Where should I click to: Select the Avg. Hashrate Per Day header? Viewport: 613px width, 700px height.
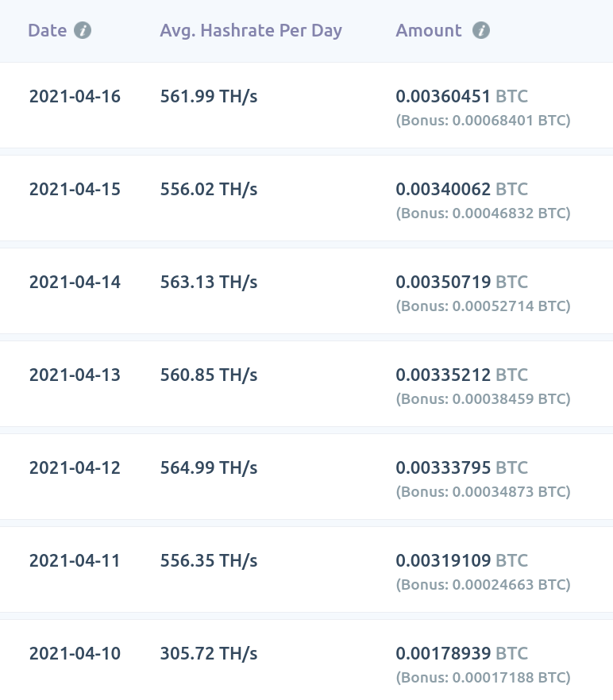(x=251, y=31)
